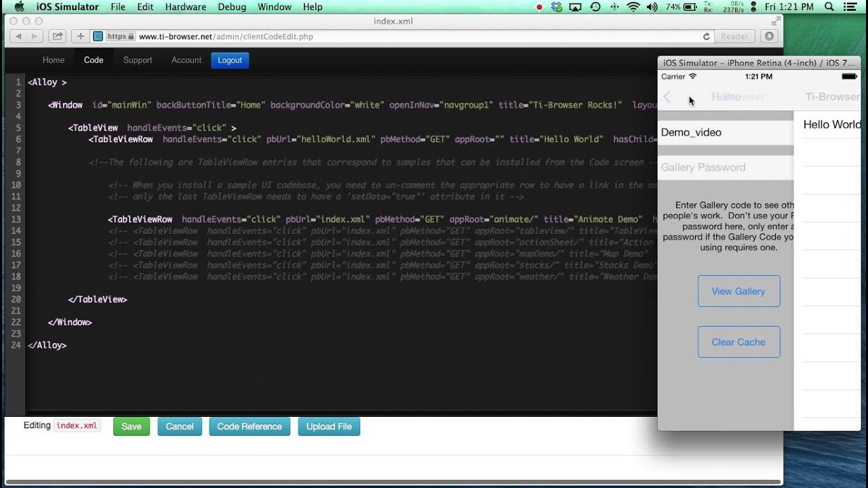Go forward in Safari history
868x488 pixels.
[34, 37]
